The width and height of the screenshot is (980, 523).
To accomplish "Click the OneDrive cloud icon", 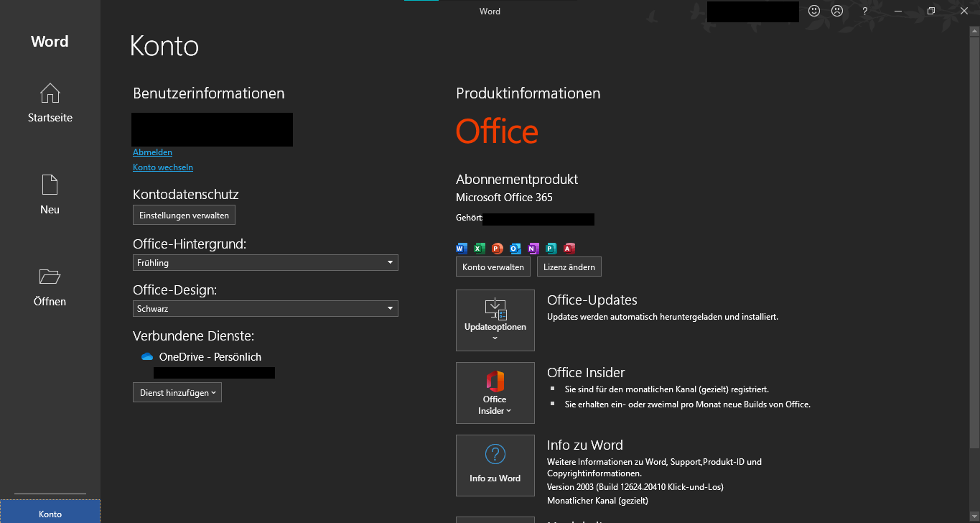I will [x=147, y=357].
